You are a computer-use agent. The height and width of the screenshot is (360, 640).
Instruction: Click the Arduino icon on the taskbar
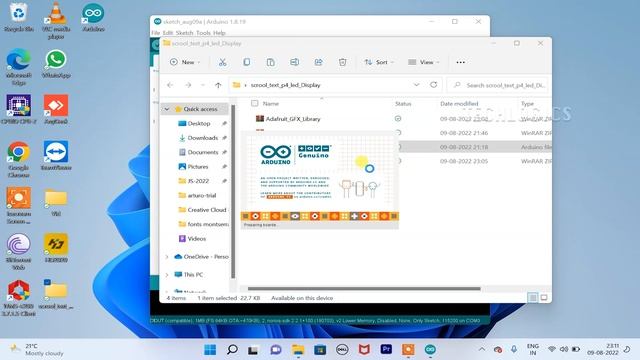click(x=430, y=349)
